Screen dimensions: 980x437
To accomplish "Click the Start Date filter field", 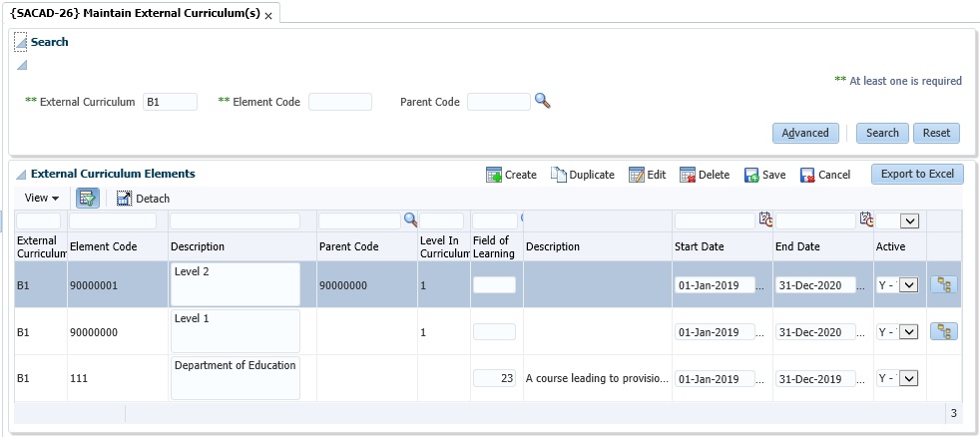I will [715, 220].
